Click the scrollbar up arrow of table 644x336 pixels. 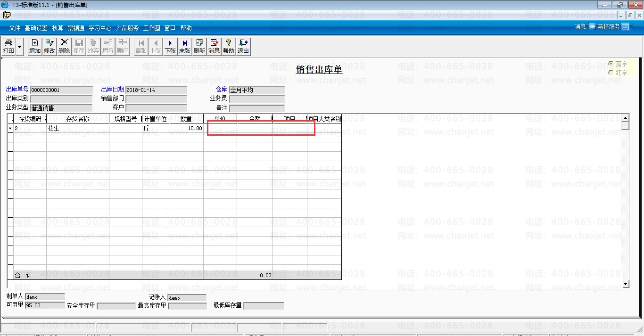(x=626, y=118)
